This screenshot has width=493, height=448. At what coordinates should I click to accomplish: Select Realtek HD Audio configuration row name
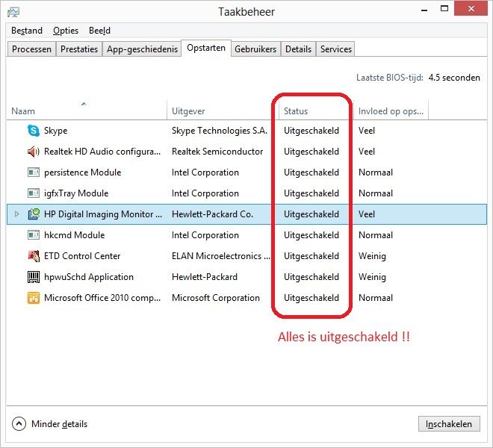102,152
